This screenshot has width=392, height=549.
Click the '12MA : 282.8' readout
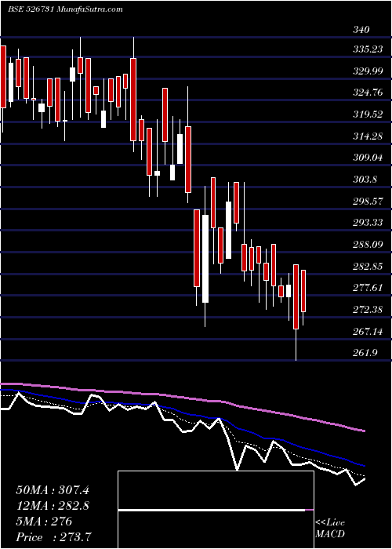point(53,506)
